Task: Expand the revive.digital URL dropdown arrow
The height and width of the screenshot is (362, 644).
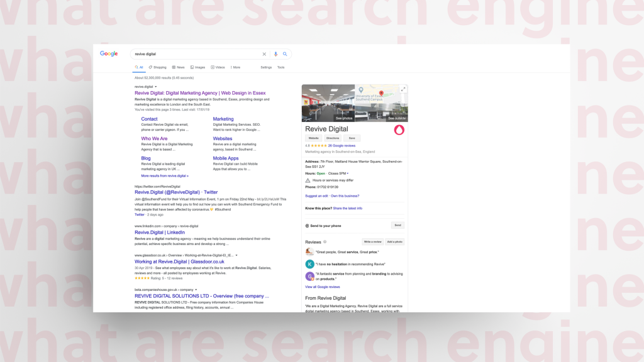Action: point(156,87)
